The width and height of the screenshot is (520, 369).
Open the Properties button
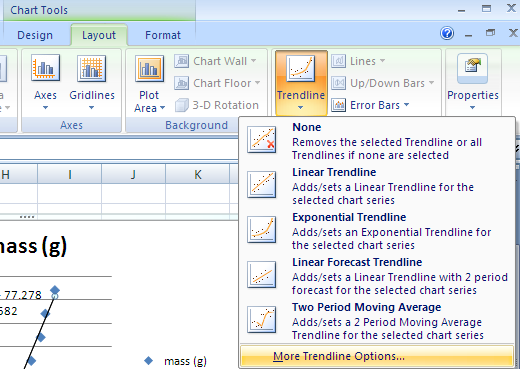473,82
